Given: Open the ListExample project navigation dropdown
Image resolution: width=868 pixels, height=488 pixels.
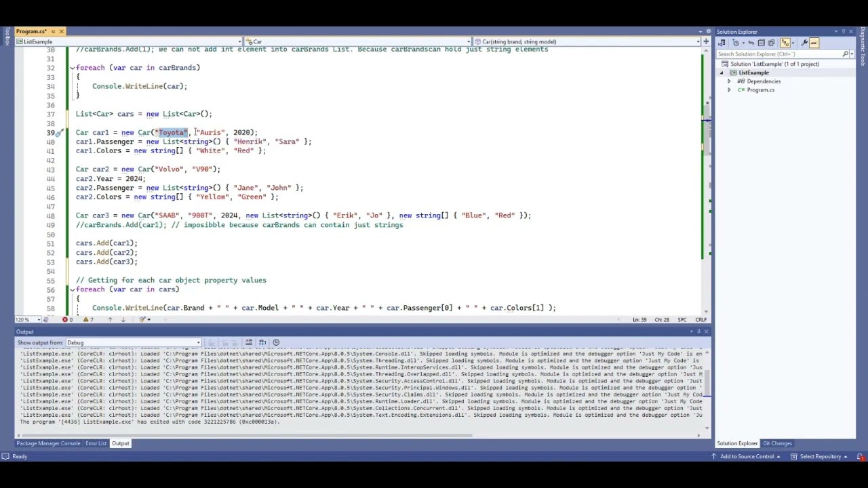Looking at the screenshot, I should click(128, 41).
